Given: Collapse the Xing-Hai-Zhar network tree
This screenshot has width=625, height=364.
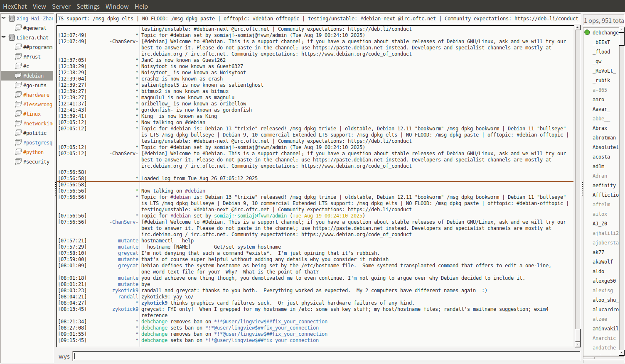Looking at the screenshot, I should [4, 18].
